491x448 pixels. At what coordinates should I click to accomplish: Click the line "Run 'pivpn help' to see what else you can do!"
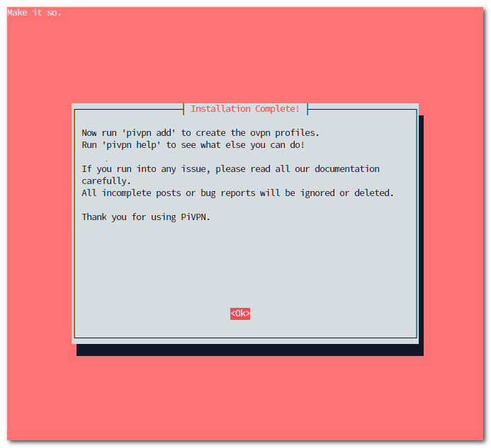click(x=193, y=145)
